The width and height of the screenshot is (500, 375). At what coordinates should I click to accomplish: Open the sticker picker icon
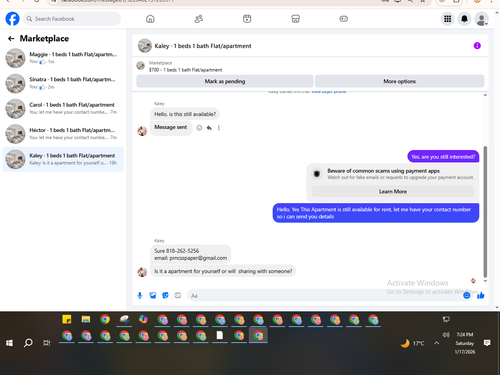[x=165, y=295]
